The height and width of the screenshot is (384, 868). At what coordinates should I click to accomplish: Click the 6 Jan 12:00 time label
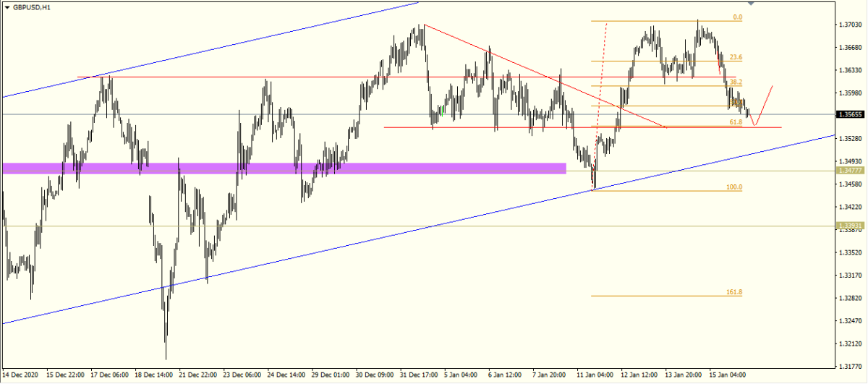pyautogui.click(x=506, y=375)
